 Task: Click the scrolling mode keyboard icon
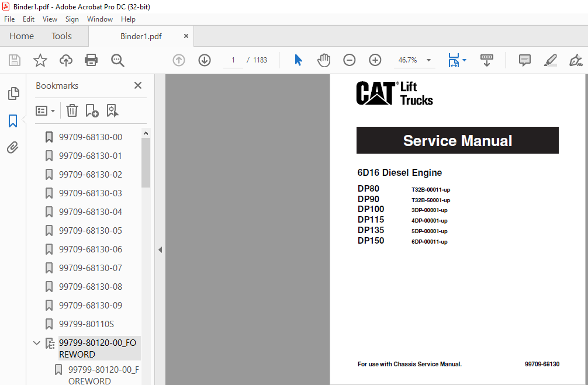(487, 60)
